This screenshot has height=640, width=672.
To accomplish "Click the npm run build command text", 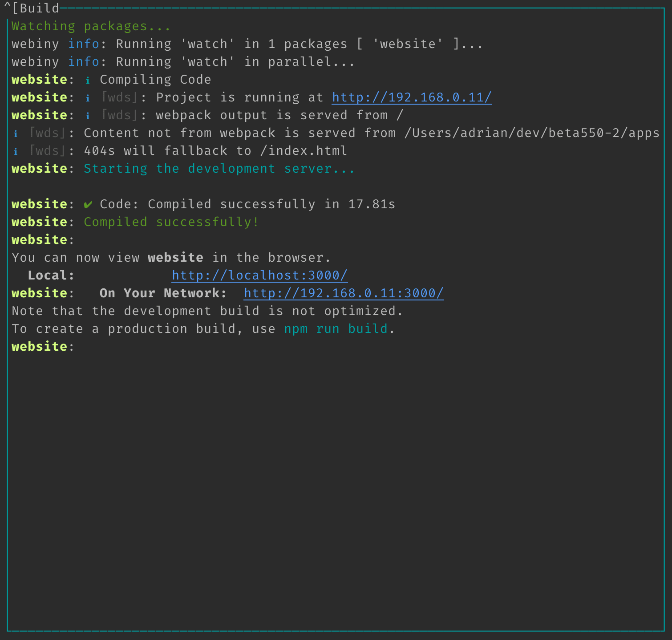I will click(336, 329).
